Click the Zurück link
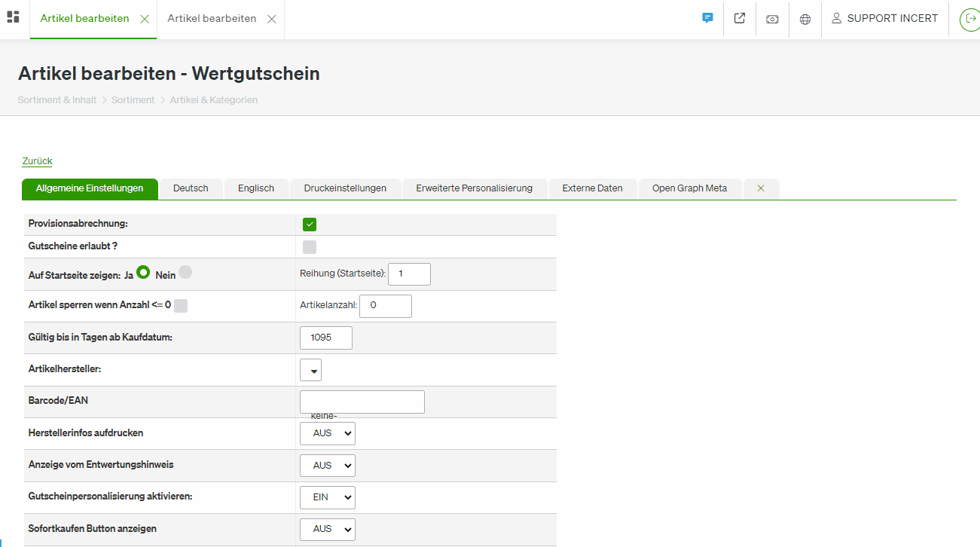980x547 pixels. pyautogui.click(x=38, y=161)
